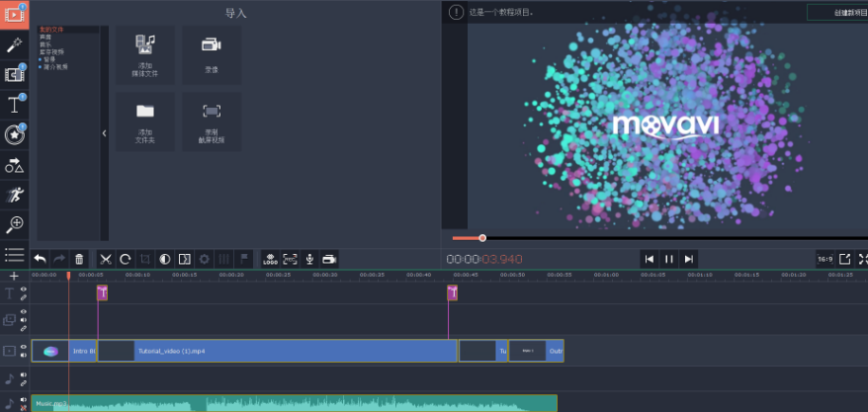Click the Logo watermark tool icon

271,259
